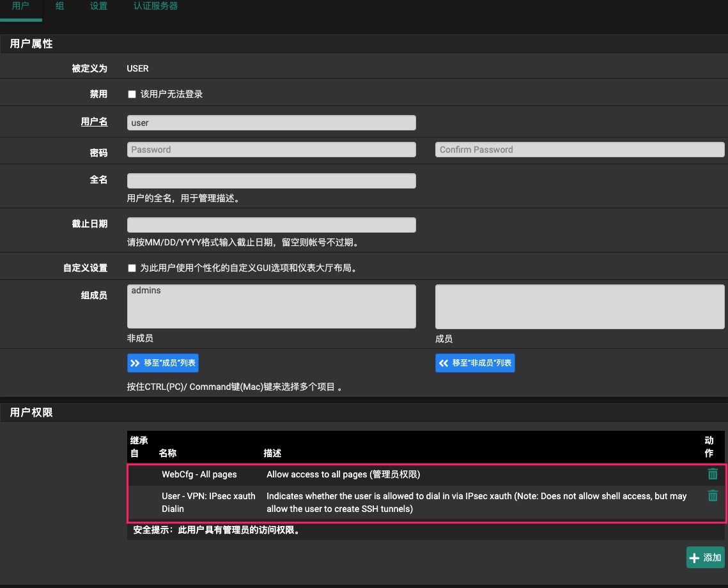This screenshot has height=588, width=728.
Task: Click the Password input field
Action: click(x=271, y=150)
